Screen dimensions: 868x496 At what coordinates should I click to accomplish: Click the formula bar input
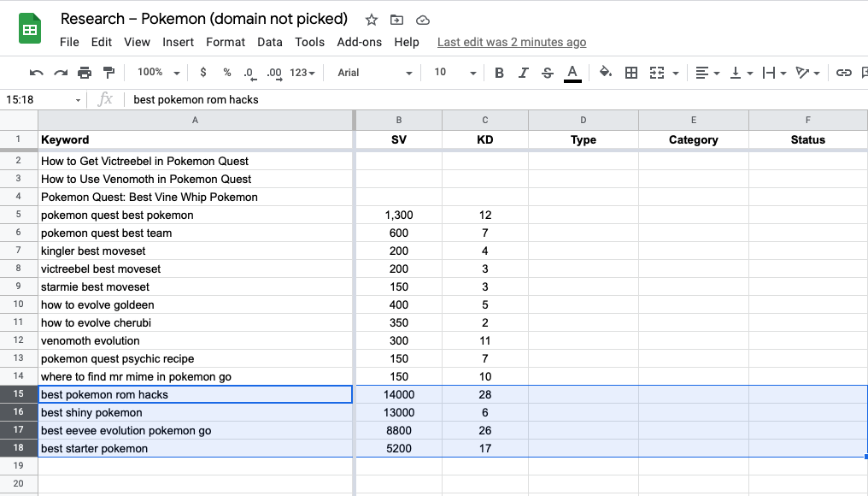[x=498, y=100]
